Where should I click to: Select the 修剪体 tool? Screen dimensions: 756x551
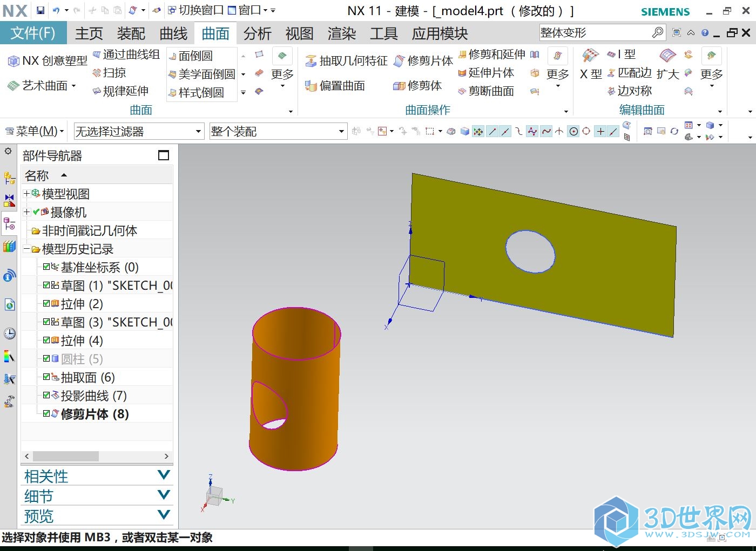coord(417,85)
